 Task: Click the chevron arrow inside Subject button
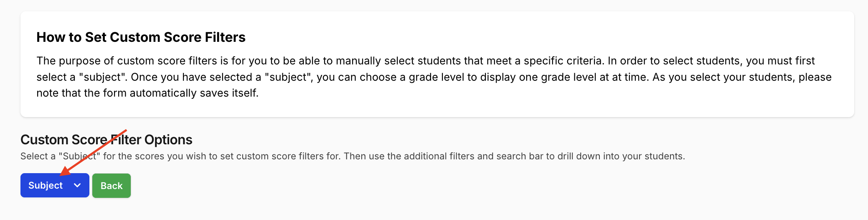[x=77, y=185]
